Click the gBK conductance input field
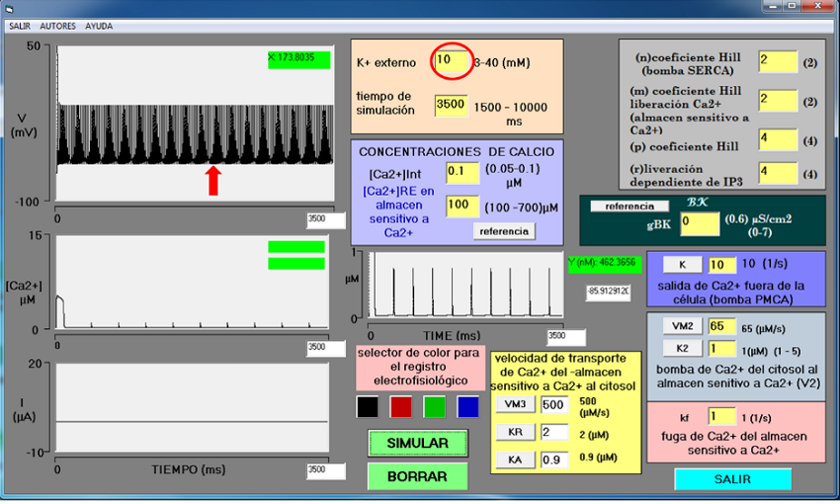The width and height of the screenshot is (840, 504). pos(698,223)
